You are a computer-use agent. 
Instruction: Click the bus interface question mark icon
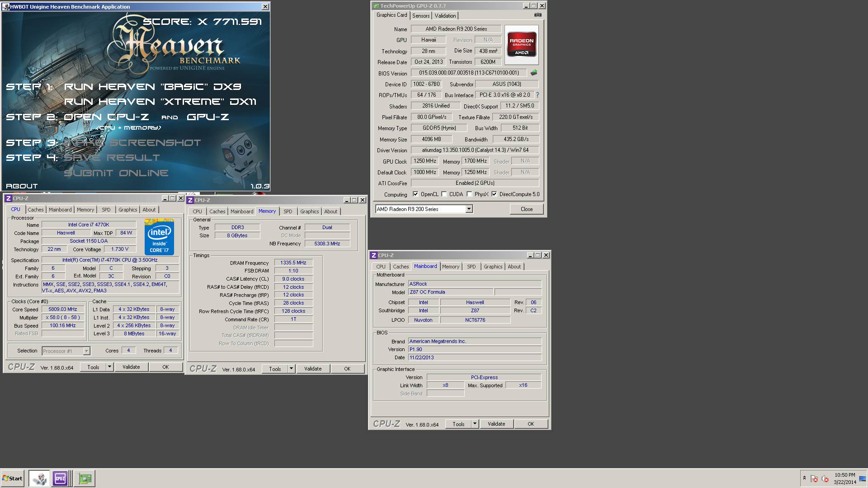(x=537, y=95)
